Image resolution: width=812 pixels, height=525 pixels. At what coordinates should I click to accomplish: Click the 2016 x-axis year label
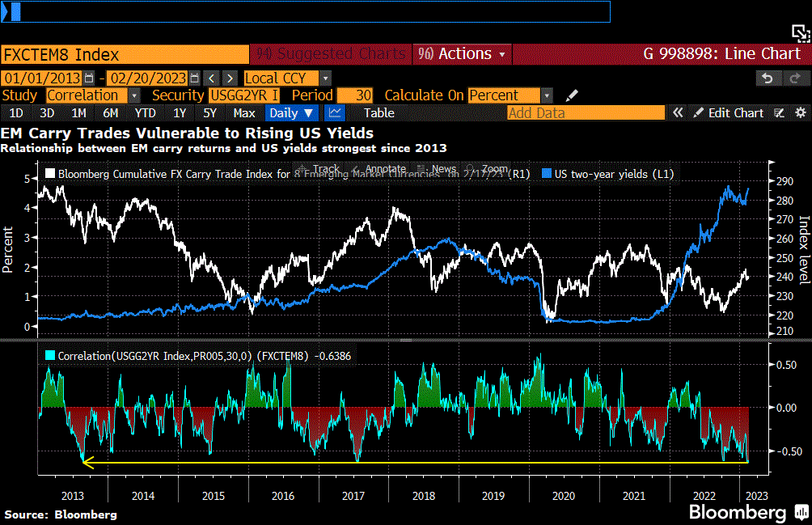tap(283, 496)
